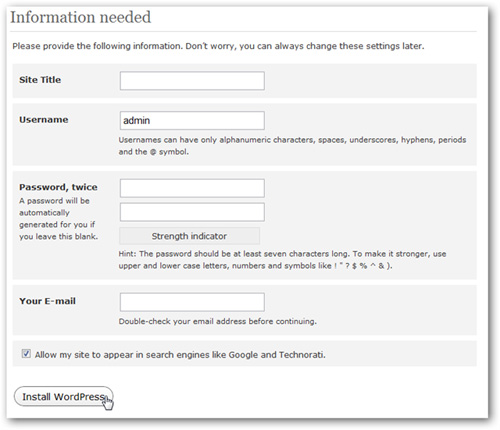The width and height of the screenshot is (500, 430).
Task: Click the 'Information needed' heading
Action: pos(80,17)
